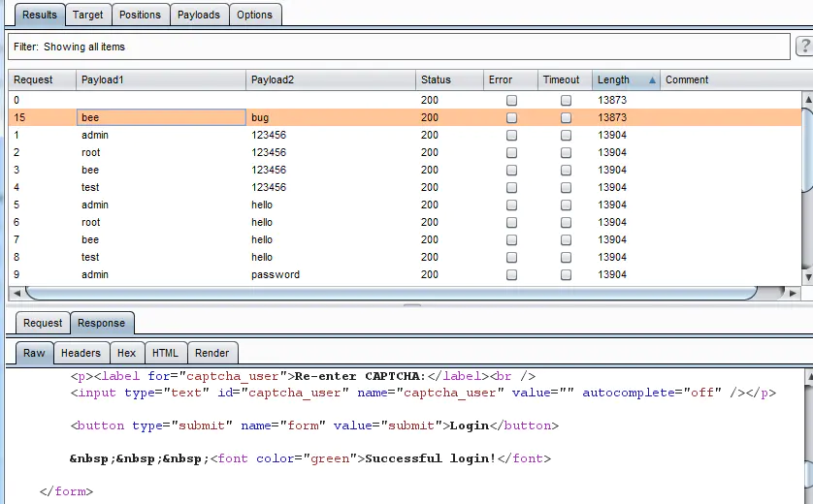Click the Length column sort arrow
This screenshot has width=813, height=504.
[x=652, y=80]
